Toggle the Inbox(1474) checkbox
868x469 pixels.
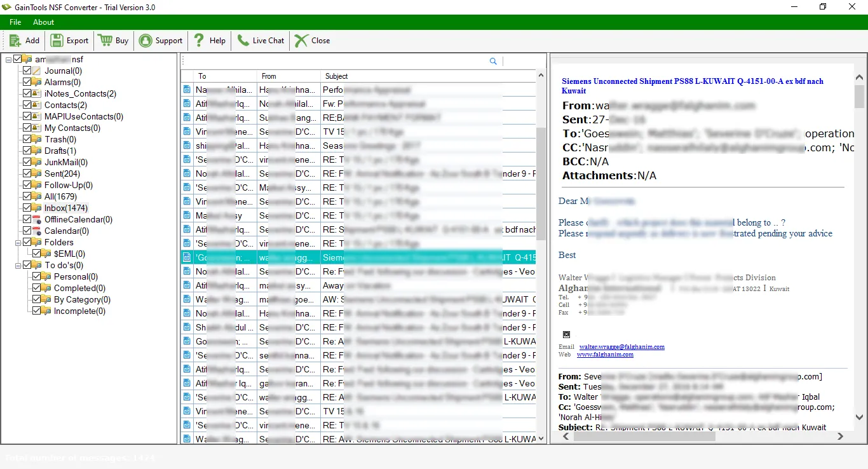pyautogui.click(x=27, y=208)
